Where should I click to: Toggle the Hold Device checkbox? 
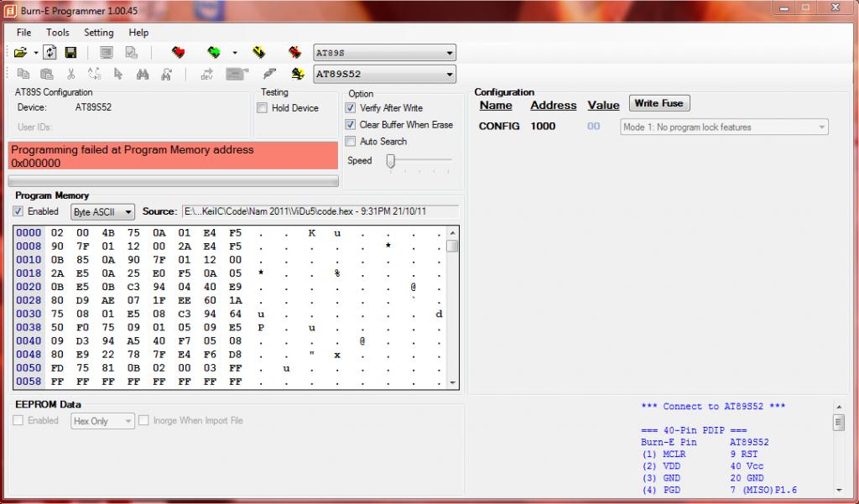[x=262, y=108]
